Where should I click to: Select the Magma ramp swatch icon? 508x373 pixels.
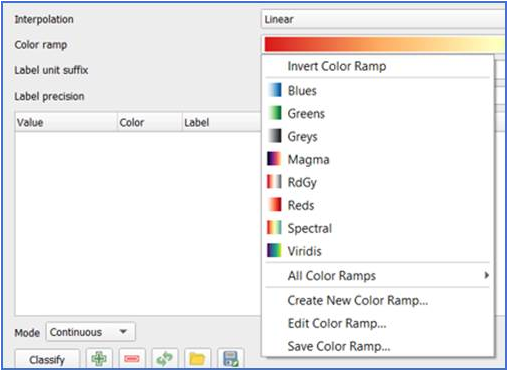pyautogui.click(x=274, y=159)
